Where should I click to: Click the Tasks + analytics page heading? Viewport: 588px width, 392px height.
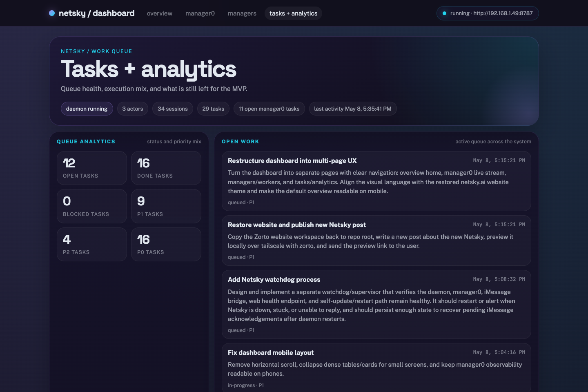(149, 69)
